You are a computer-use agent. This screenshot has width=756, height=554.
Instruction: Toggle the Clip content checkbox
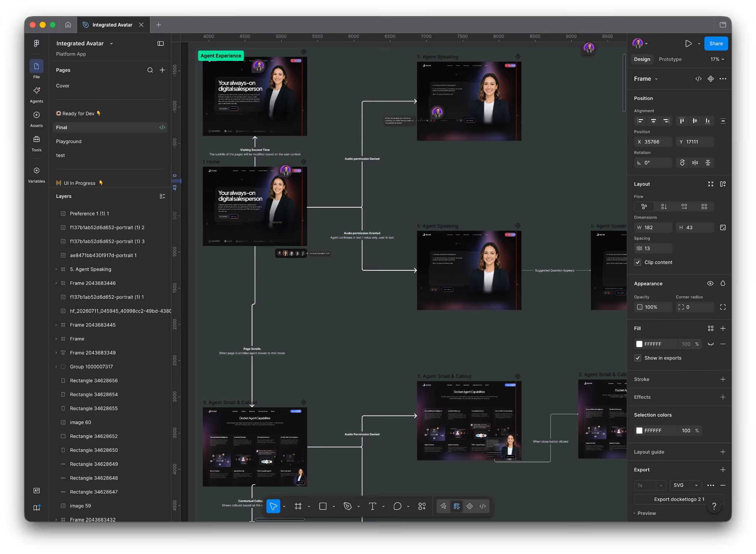point(638,262)
